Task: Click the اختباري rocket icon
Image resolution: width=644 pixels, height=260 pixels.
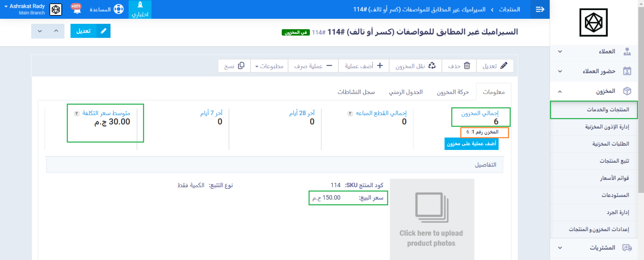Action: coord(140,6)
